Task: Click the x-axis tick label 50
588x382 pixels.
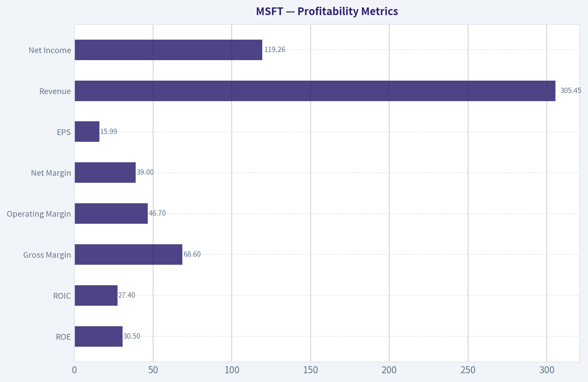Action: (x=153, y=370)
